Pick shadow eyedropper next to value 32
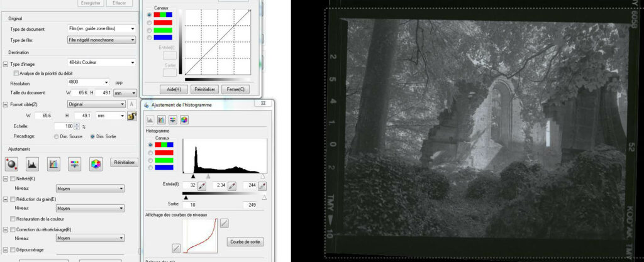The height and width of the screenshot is (262, 644). pyautogui.click(x=202, y=186)
